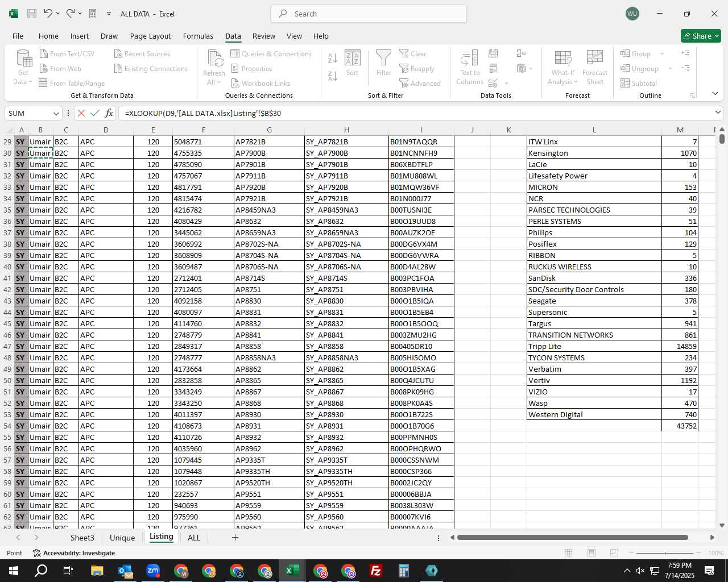Open the Sort dialog
The image size is (728, 582).
[353, 63]
